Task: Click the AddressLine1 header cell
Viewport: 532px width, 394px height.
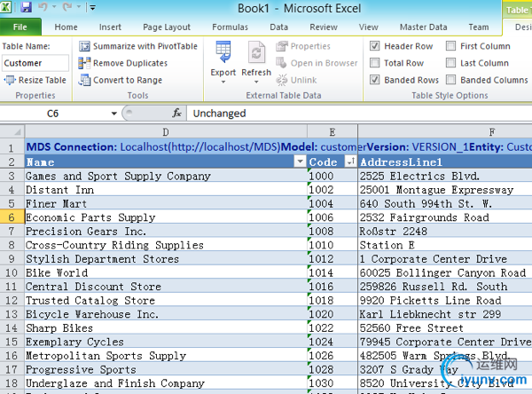Action: click(x=445, y=162)
